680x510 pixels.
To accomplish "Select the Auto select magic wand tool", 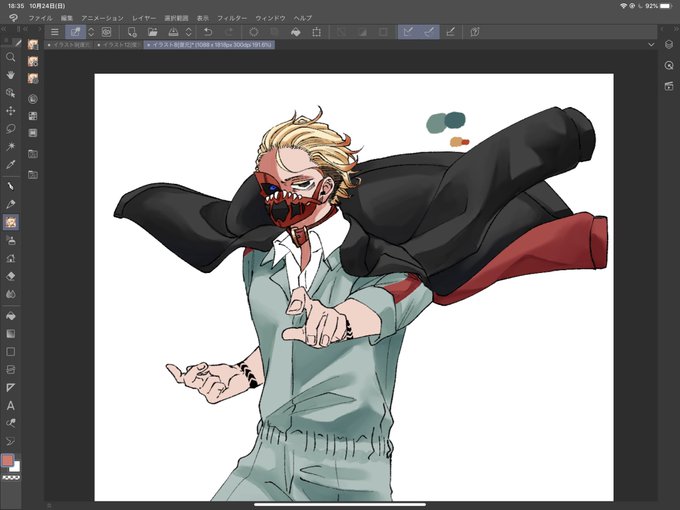I will 10,146.
